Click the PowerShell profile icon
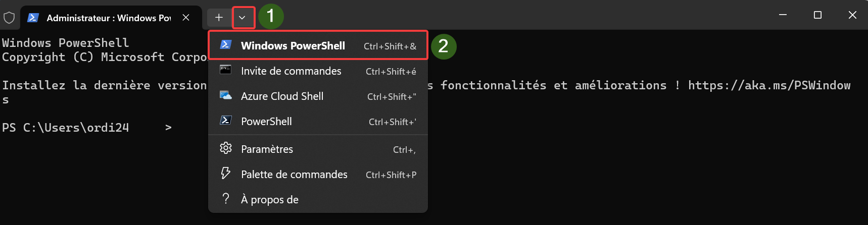This screenshot has height=225, width=868. (226, 121)
